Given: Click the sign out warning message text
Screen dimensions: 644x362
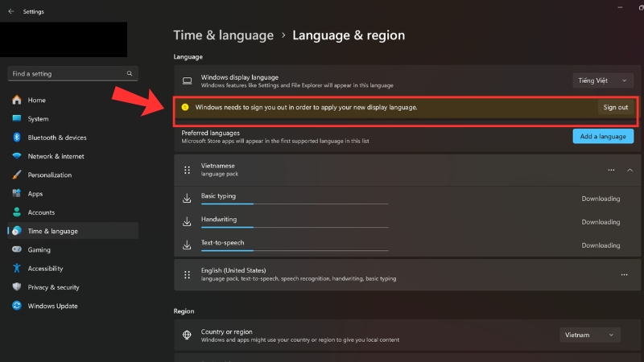Looking at the screenshot, I should [x=306, y=107].
